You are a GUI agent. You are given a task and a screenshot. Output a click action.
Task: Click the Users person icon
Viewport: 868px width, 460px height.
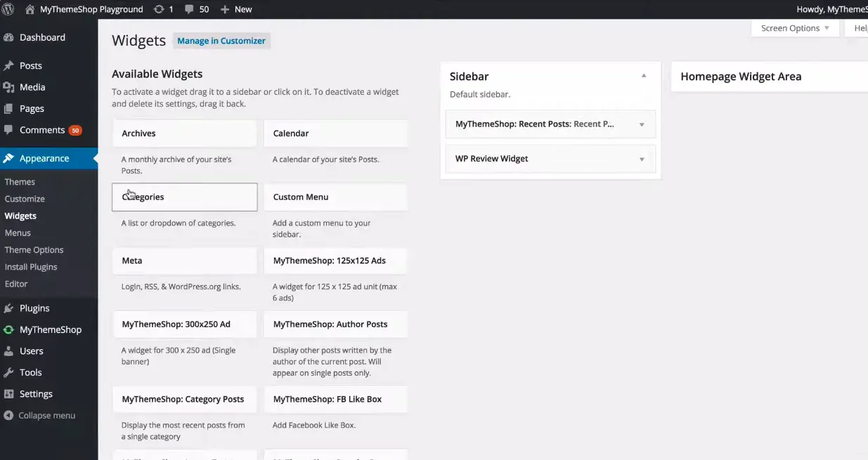(8, 351)
